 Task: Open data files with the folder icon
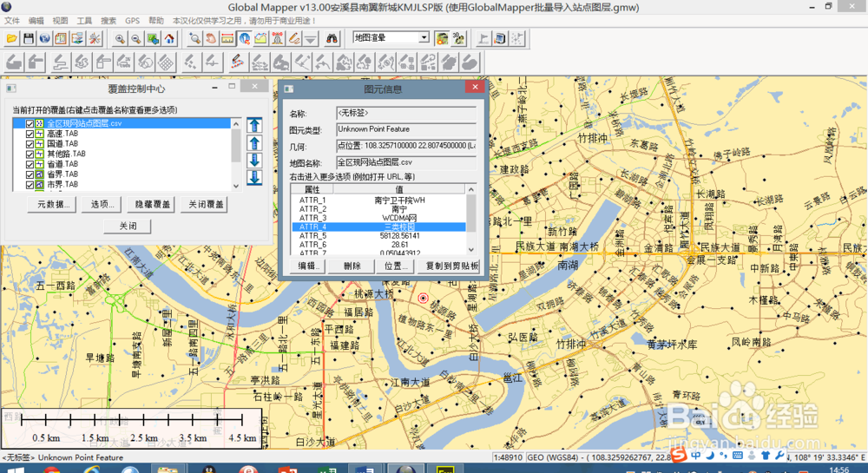(11, 38)
